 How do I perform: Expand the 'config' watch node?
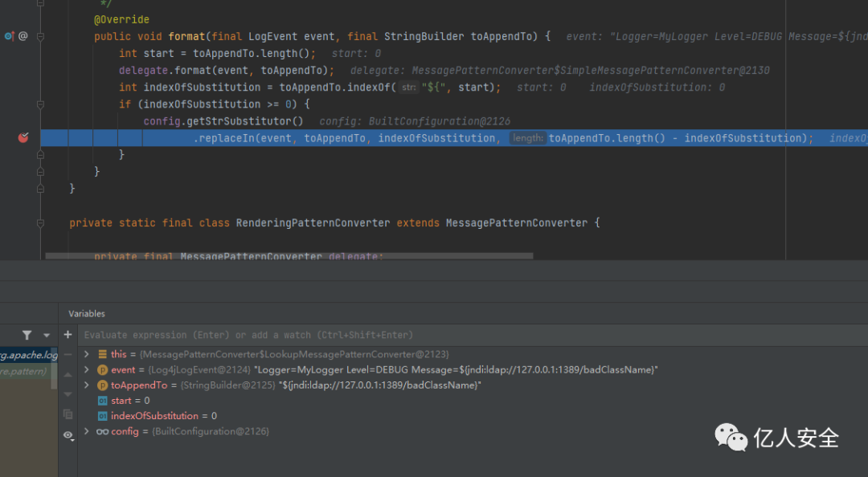pyautogui.click(x=87, y=431)
